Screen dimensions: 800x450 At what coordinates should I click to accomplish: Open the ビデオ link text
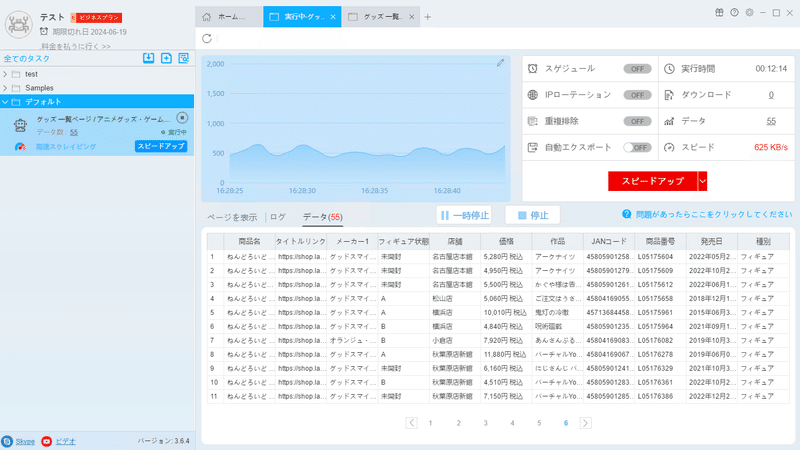click(x=65, y=442)
